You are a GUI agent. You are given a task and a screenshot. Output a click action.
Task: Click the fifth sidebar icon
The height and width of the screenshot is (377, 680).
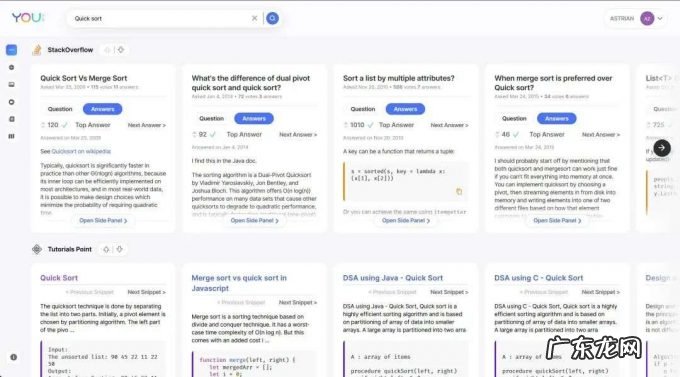click(x=12, y=119)
